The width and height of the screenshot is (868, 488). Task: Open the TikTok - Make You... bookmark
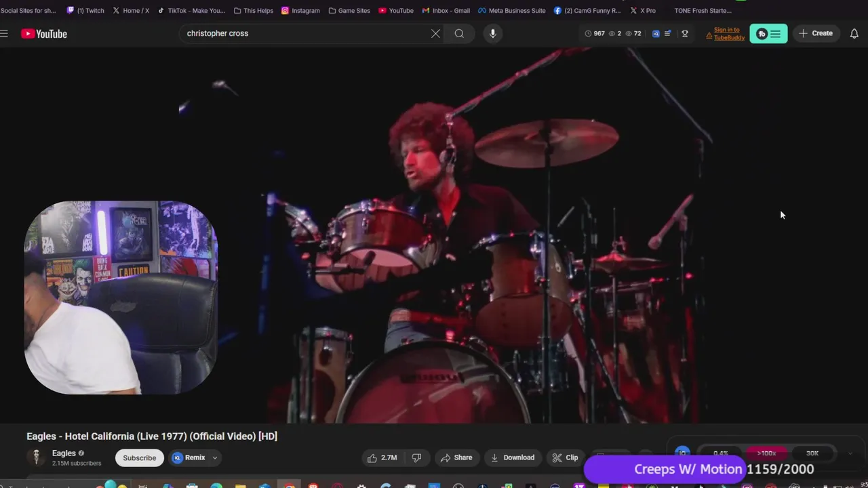[x=191, y=10]
